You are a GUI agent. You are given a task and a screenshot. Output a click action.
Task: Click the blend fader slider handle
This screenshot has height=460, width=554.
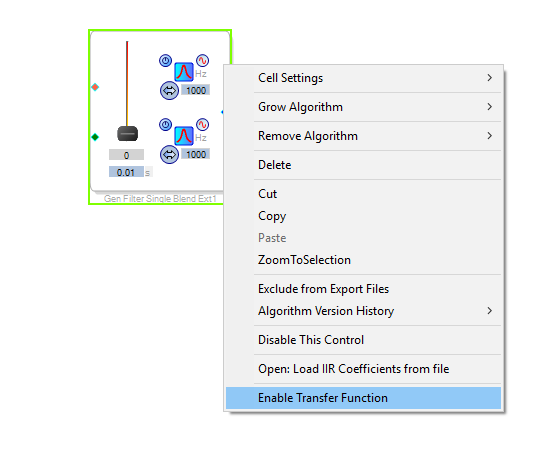click(x=127, y=134)
